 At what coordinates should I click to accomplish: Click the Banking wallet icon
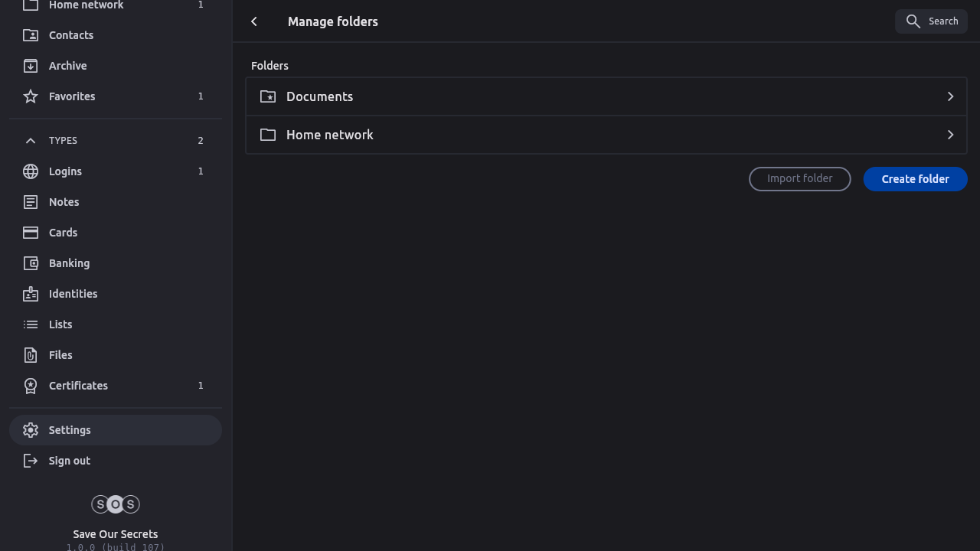[31, 263]
